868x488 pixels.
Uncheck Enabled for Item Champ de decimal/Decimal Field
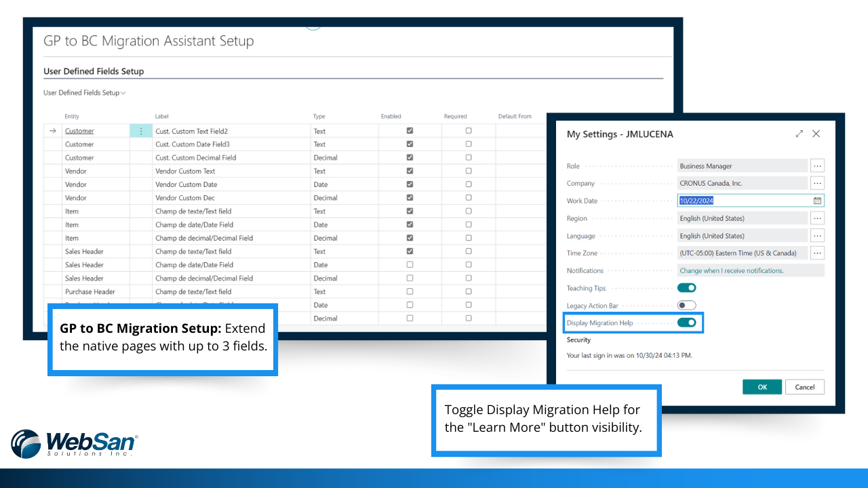point(410,238)
